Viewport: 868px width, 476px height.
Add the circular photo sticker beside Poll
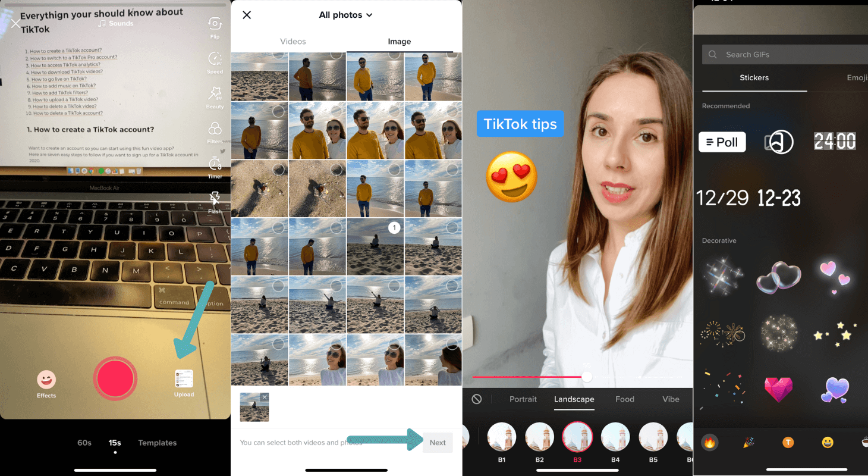click(x=779, y=142)
